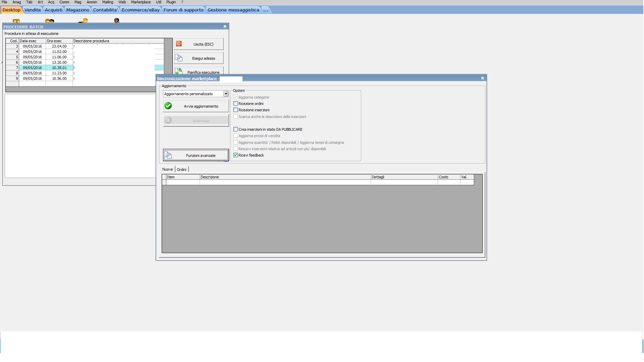Image resolution: width=644 pixels, height=362 pixels.
Task: Open the Marketplace menu
Action: [141, 2]
